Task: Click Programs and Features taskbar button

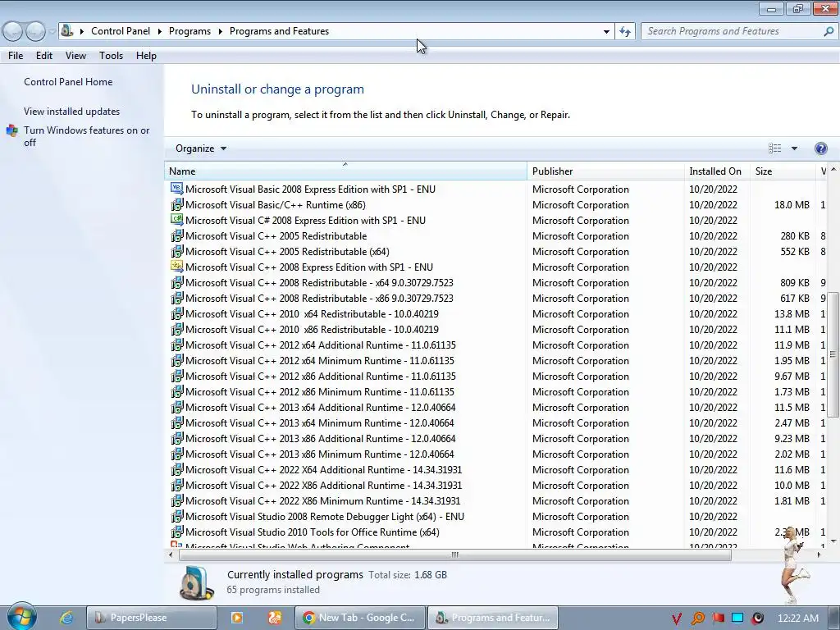Action: [x=493, y=618]
